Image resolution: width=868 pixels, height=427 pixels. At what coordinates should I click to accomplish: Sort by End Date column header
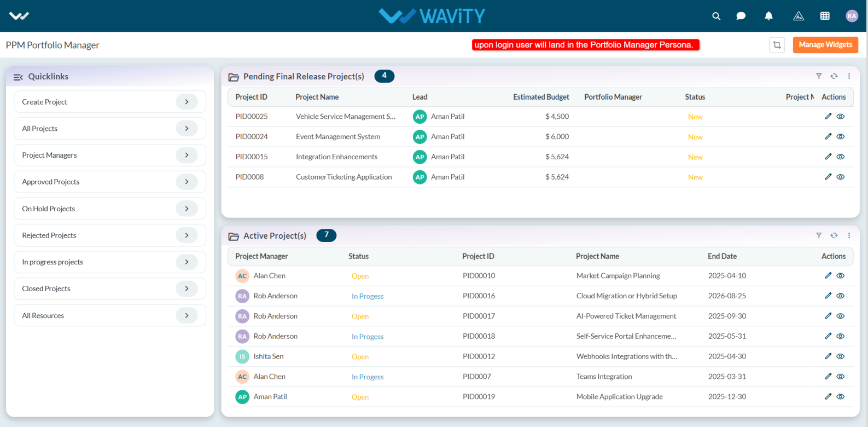point(722,256)
